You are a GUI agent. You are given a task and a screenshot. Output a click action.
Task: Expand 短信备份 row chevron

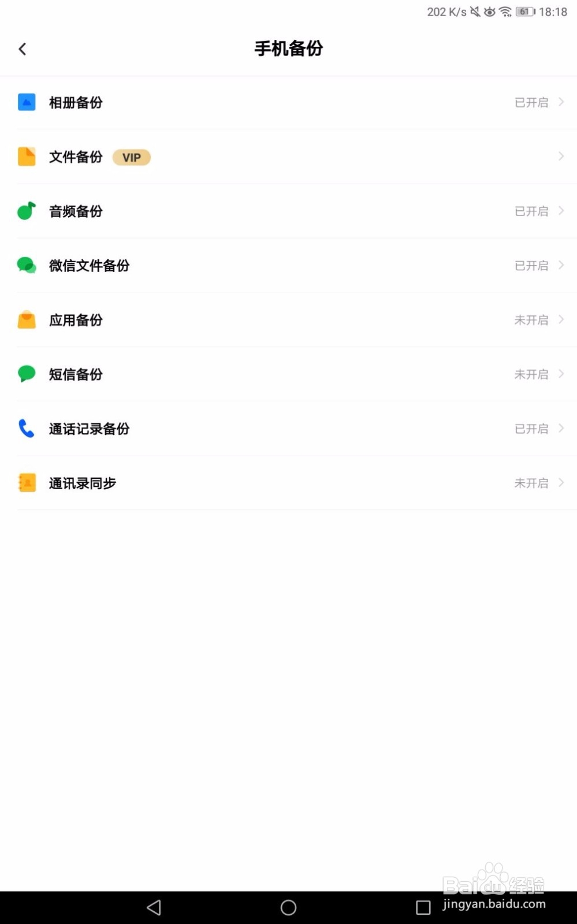click(561, 374)
